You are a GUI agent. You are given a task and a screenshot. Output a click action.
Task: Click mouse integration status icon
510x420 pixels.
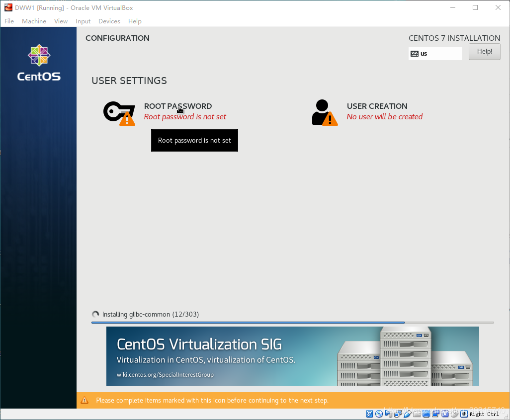[x=454, y=414]
